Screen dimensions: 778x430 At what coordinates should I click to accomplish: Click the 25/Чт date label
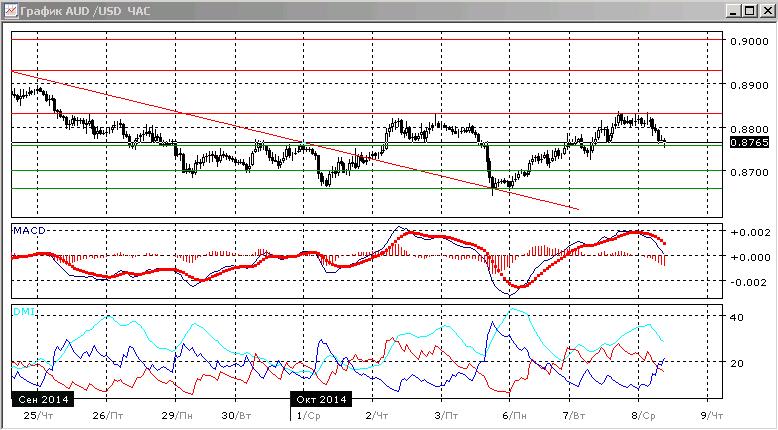tap(38, 415)
